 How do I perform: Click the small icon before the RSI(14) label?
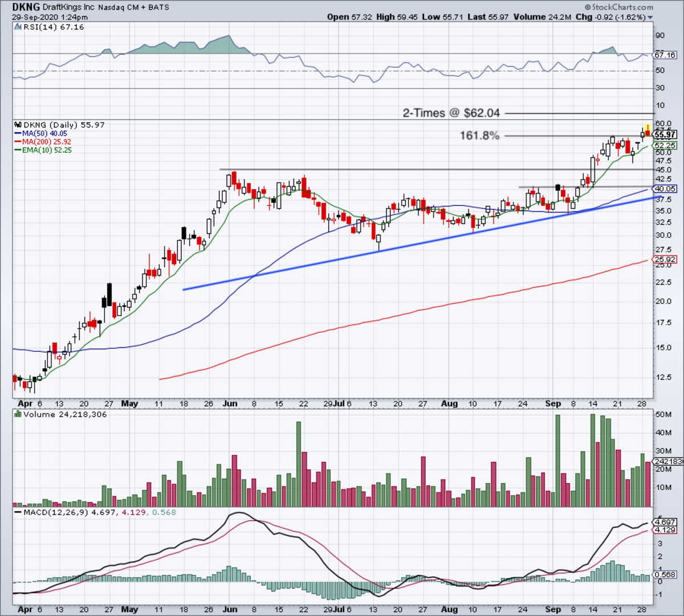click(x=17, y=27)
